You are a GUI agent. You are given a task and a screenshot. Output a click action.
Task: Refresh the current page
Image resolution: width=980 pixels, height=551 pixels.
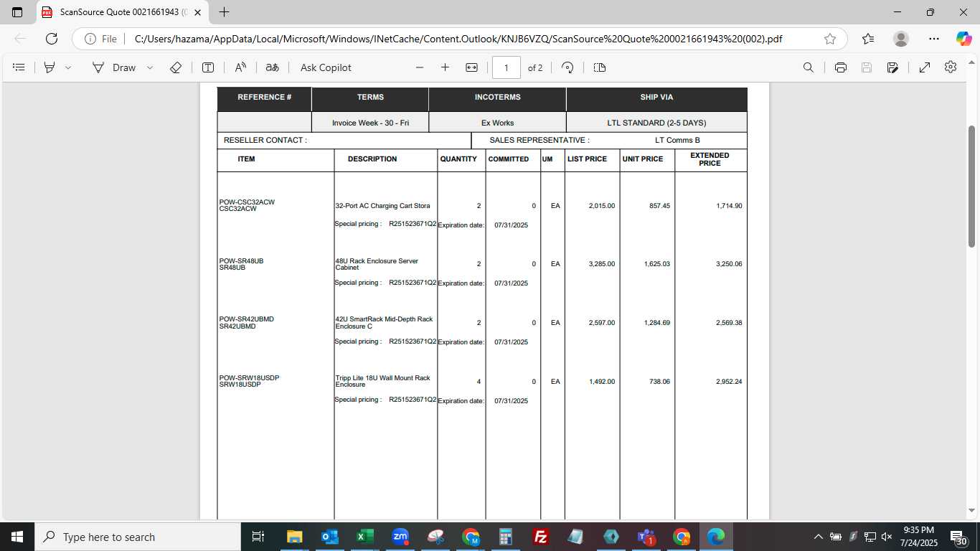51,39
